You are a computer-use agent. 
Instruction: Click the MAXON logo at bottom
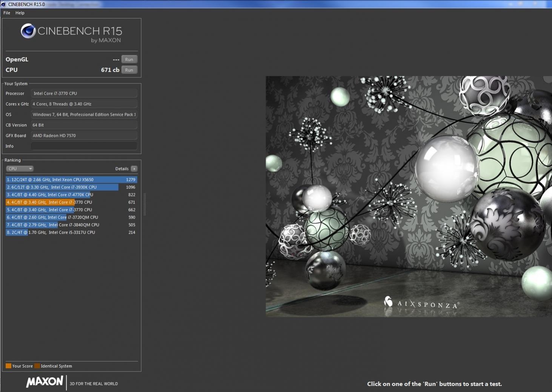[x=45, y=382]
